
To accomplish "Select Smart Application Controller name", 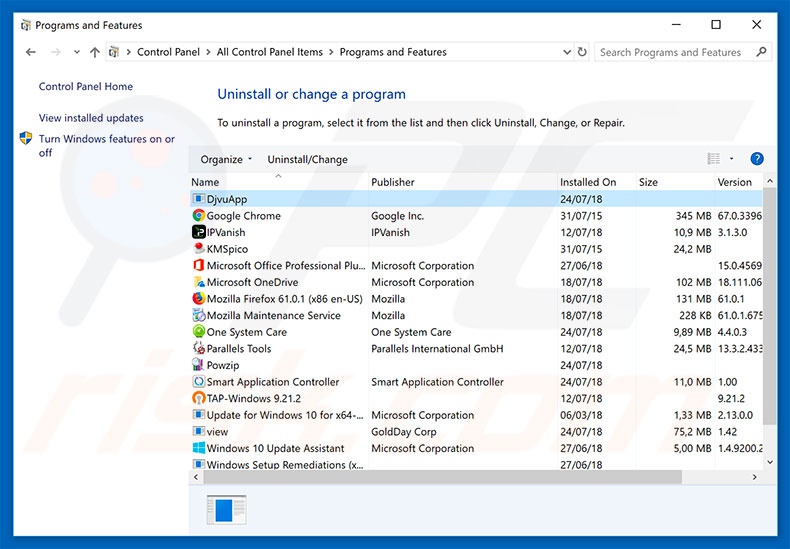I will tap(273, 382).
